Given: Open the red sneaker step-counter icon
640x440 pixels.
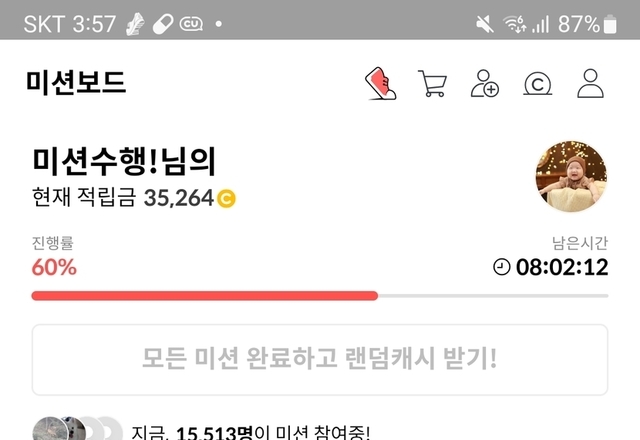Looking at the screenshot, I should click(380, 83).
